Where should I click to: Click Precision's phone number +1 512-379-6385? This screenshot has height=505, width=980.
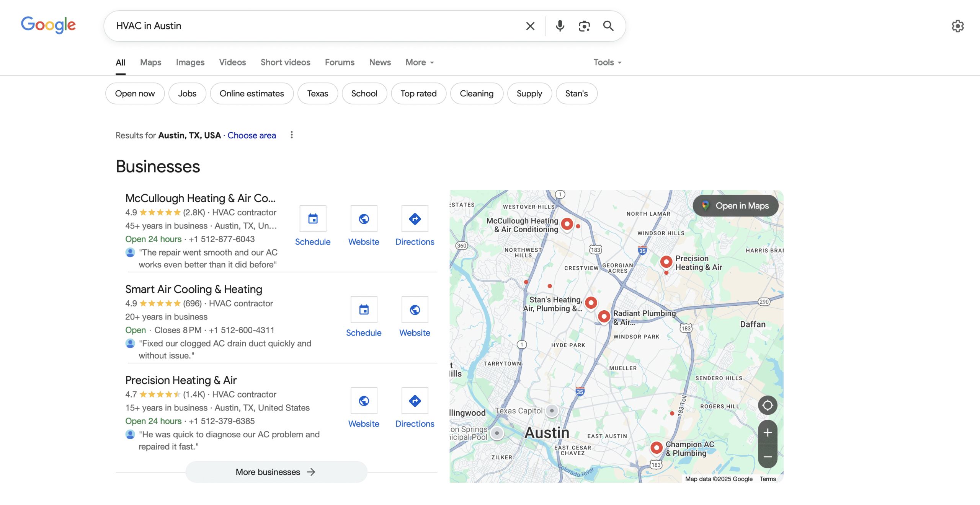(222, 421)
